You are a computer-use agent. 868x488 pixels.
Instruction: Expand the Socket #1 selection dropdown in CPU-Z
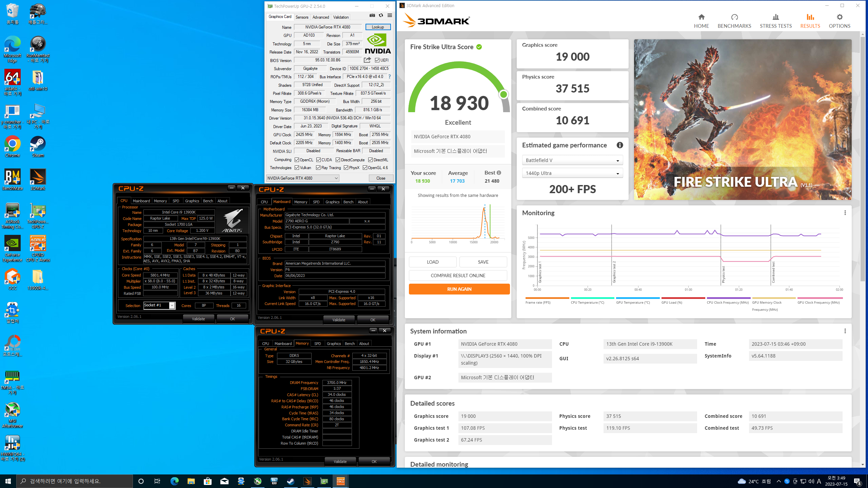[x=172, y=306]
